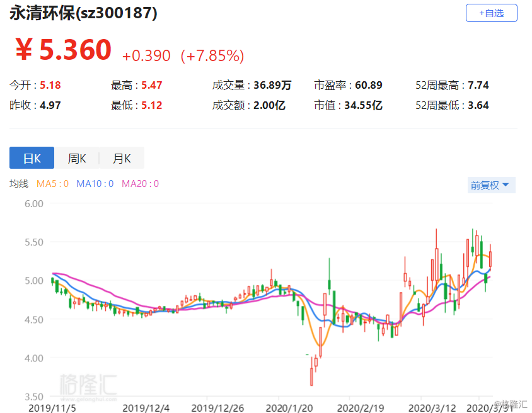532x413 pixels.
Task: Click the 2020/3/12 date on x-axis
Action: click(432, 407)
